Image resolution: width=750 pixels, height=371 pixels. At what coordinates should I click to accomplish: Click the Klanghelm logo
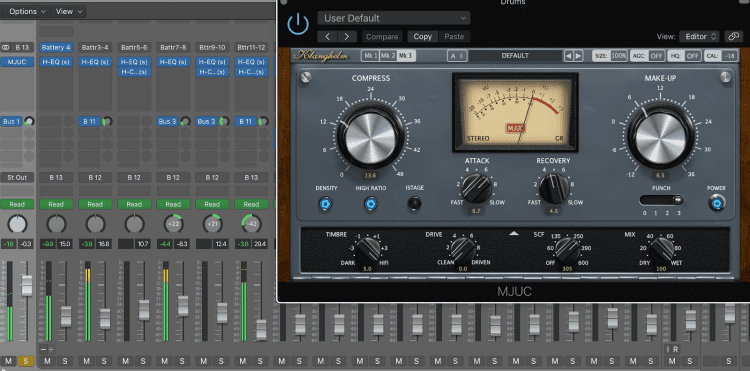[321, 55]
